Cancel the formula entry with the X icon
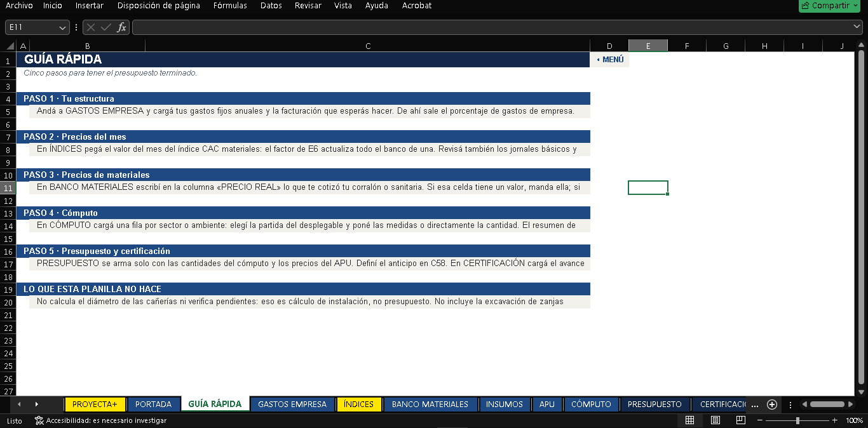Image resolution: width=868 pixels, height=428 pixels. (x=91, y=27)
